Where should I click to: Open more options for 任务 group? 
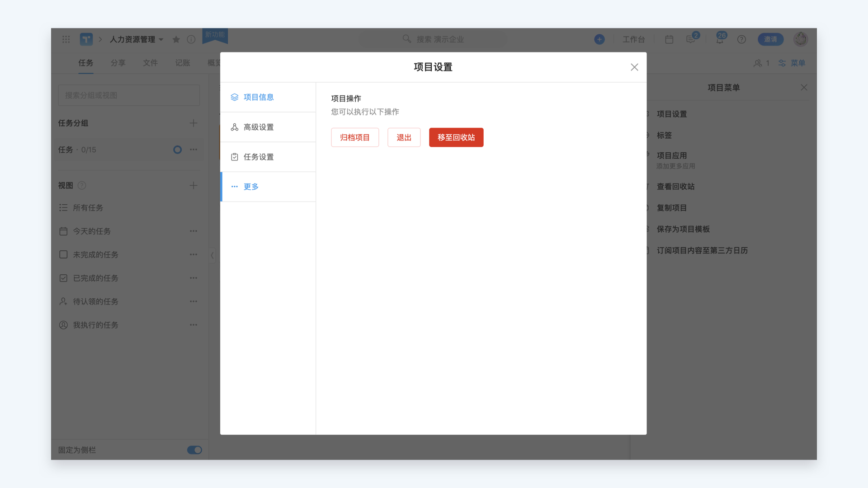click(x=193, y=150)
